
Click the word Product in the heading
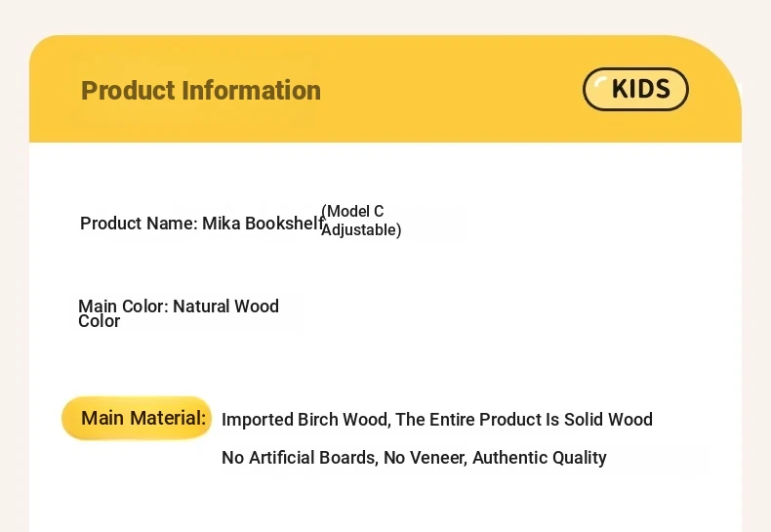[128, 91]
